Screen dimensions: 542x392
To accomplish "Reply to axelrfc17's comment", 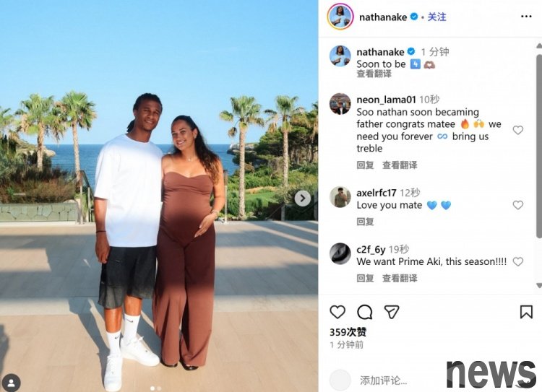I will pyautogui.click(x=365, y=222).
